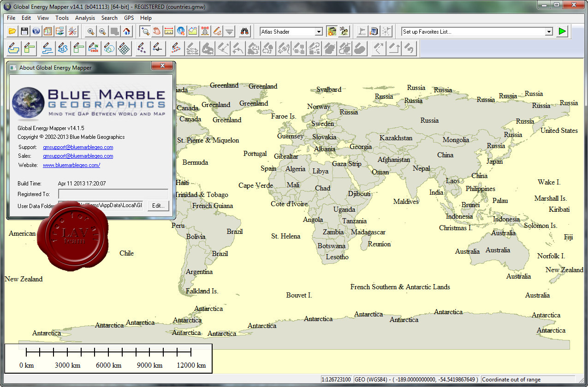Open Search with the binoculars icon
This screenshot has height=387, width=588.
click(x=245, y=31)
